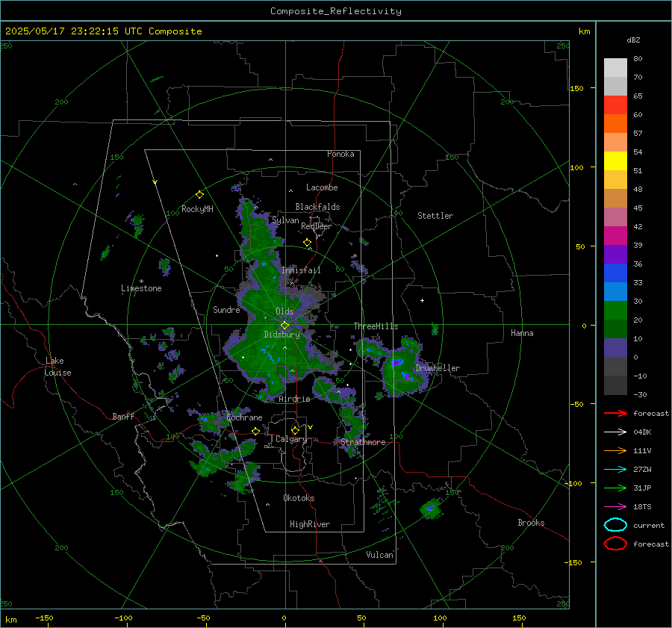Click the RedDeer city label
The width and height of the screenshot is (672, 628).
coord(317,226)
